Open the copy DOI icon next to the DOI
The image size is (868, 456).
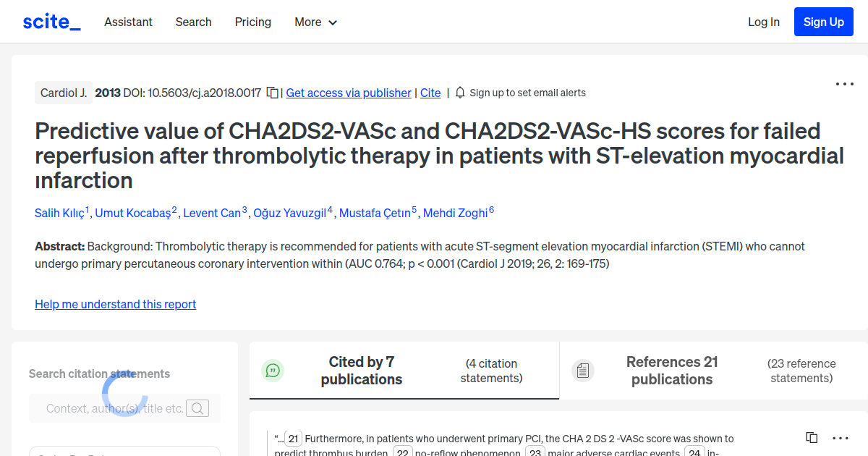point(272,93)
